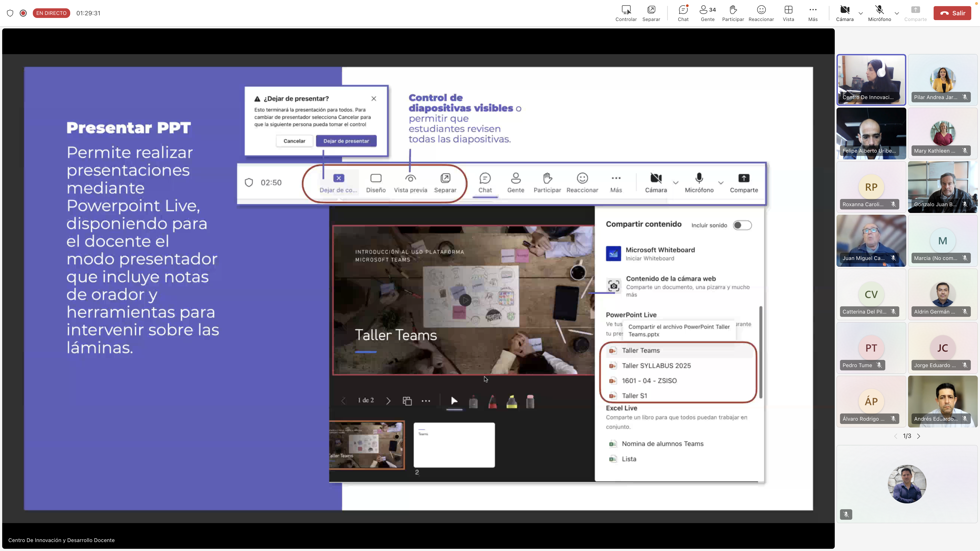Select the eraser tool in PowerPoint Live bar

(x=530, y=402)
